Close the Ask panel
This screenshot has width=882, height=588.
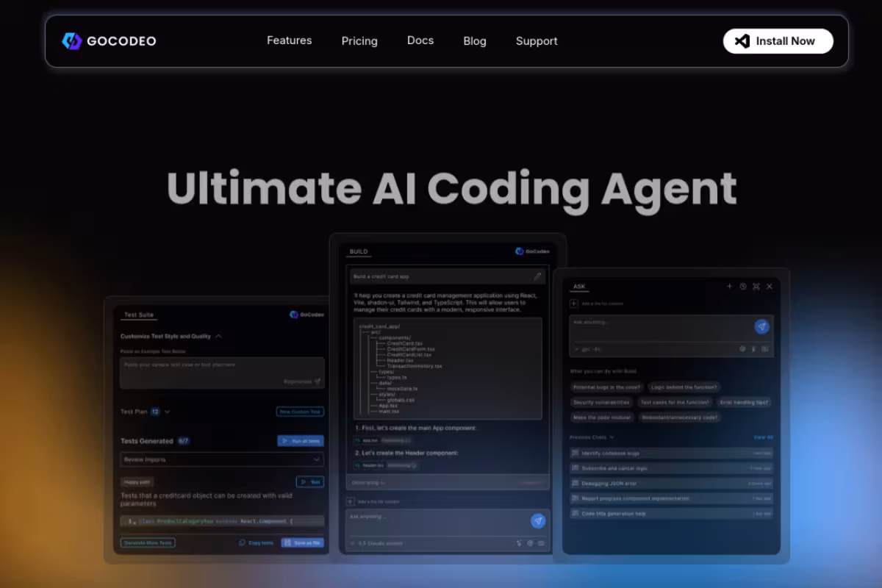coord(770,287)
